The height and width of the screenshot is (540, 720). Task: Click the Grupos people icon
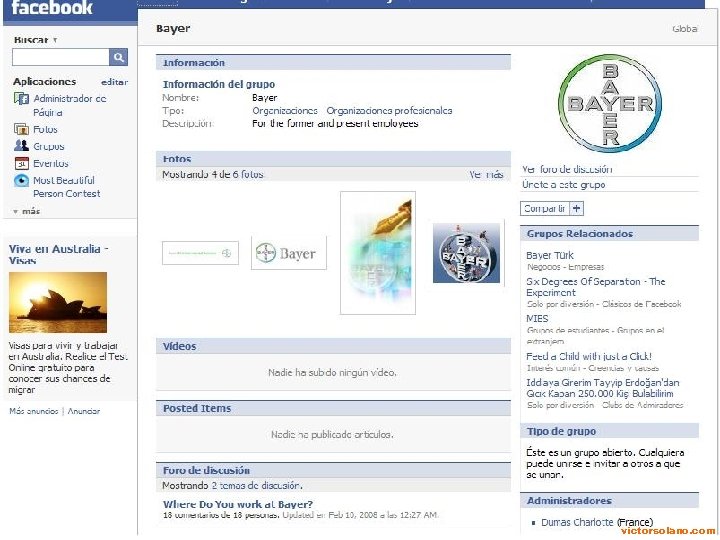21,146
